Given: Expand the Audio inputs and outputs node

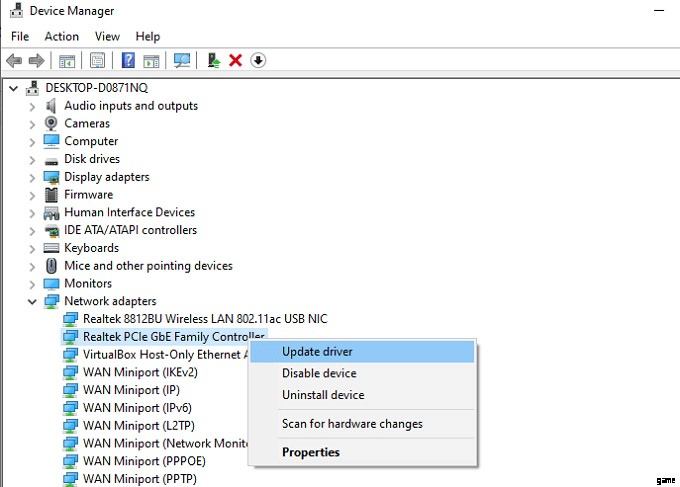Looking at the screenshot, I should 32,106.
